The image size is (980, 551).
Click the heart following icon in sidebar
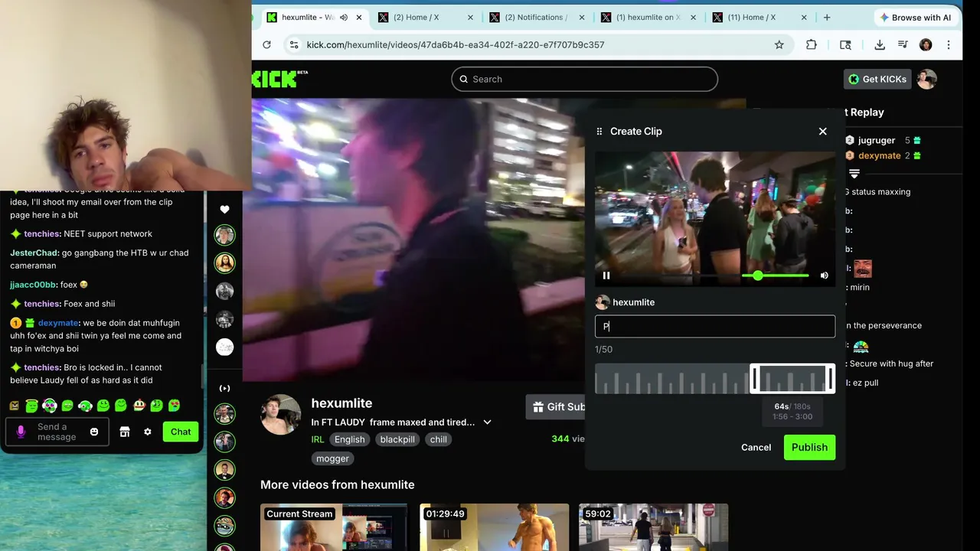point(224,210)
